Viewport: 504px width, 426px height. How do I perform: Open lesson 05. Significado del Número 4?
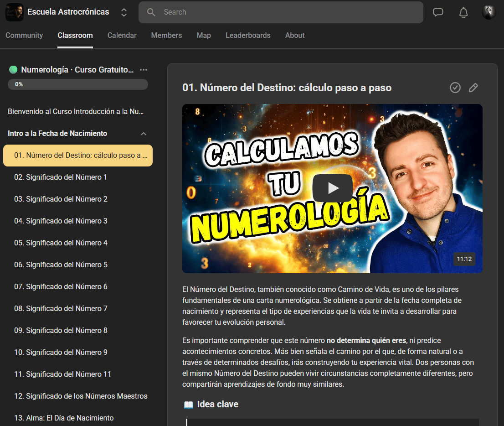click(61, 243)
